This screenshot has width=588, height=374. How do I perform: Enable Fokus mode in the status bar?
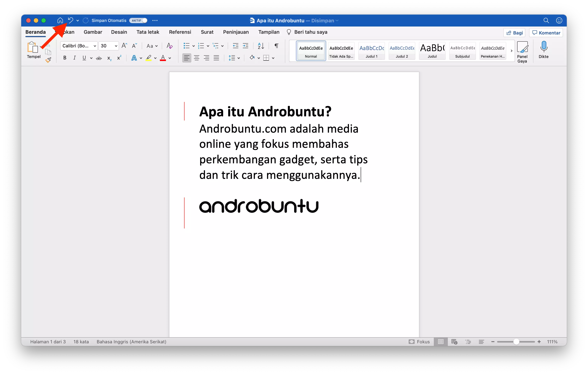(420, 342)
